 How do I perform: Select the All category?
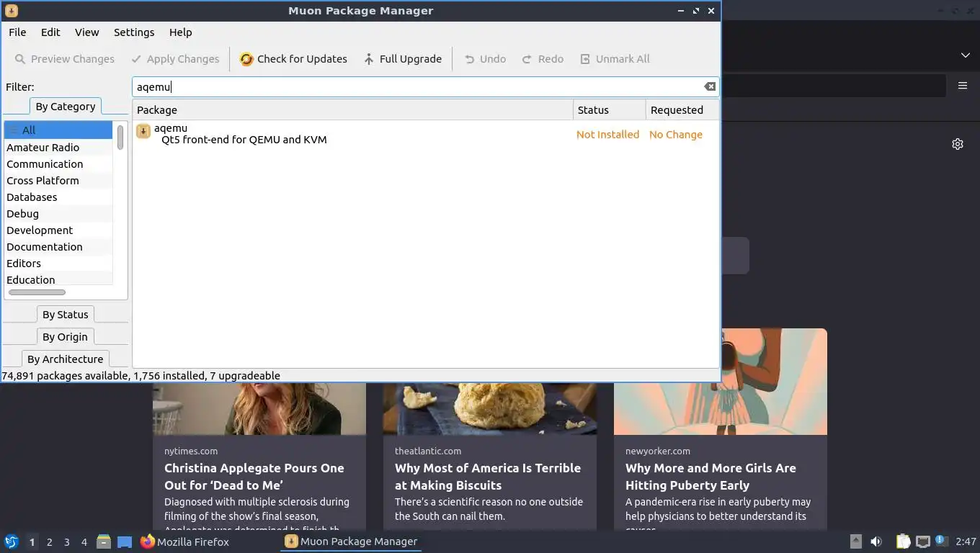[58, 130]
